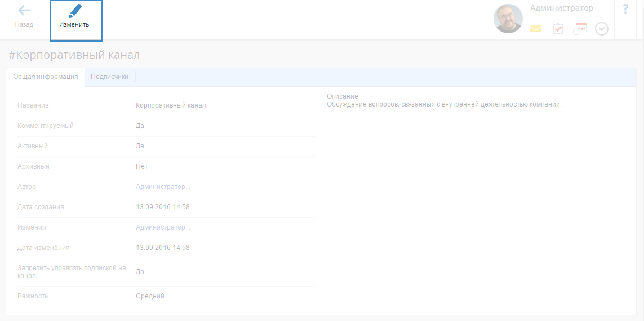Open the tasks clipboard checkmark icon
This screenshot has height=321, width=644.
[x=558, y=29]
